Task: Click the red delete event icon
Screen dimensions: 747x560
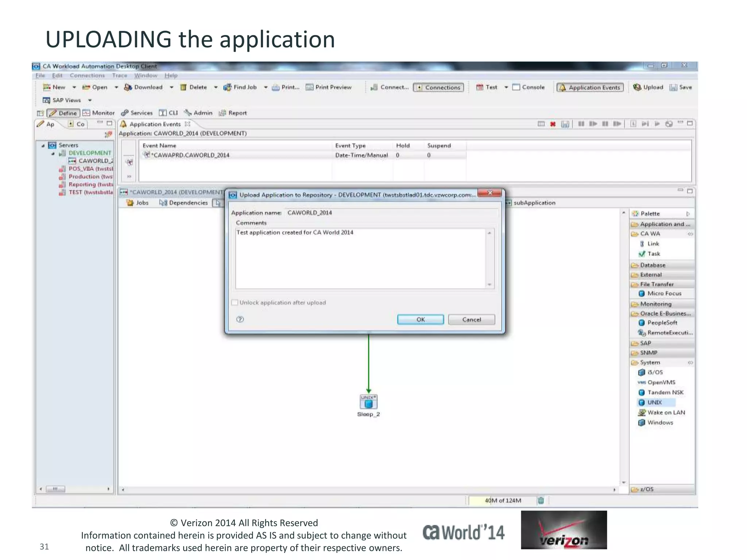Action: (x=553, y=124)
